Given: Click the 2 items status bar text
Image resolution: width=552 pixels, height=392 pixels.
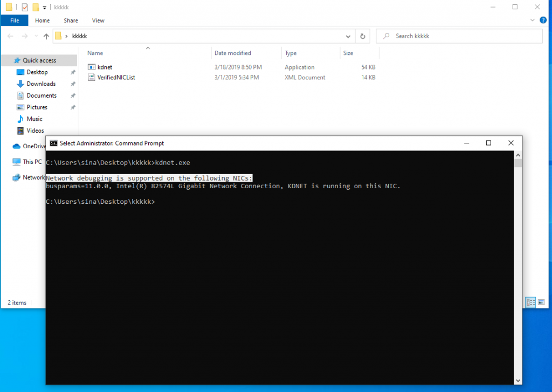Looking at the screenshot, I should [17, 302].
